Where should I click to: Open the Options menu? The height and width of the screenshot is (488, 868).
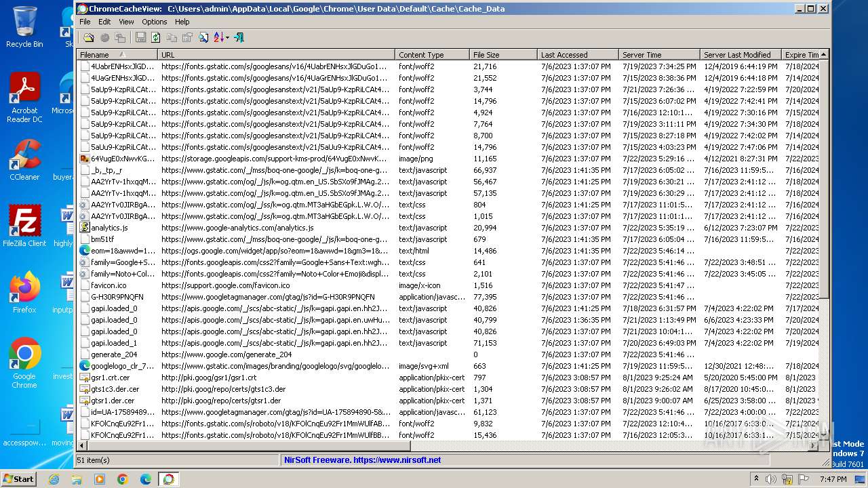coord(155,22)
